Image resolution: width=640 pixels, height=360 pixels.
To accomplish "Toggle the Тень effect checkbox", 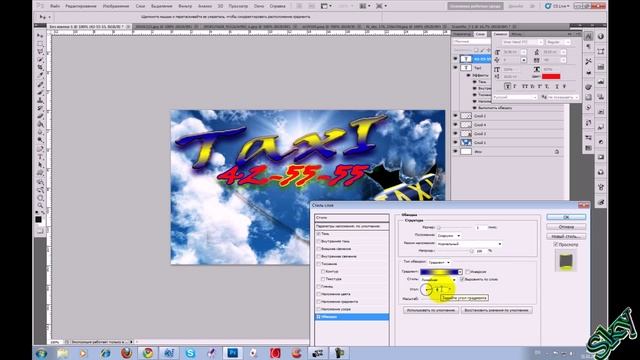I will click(x=319, y=234).
